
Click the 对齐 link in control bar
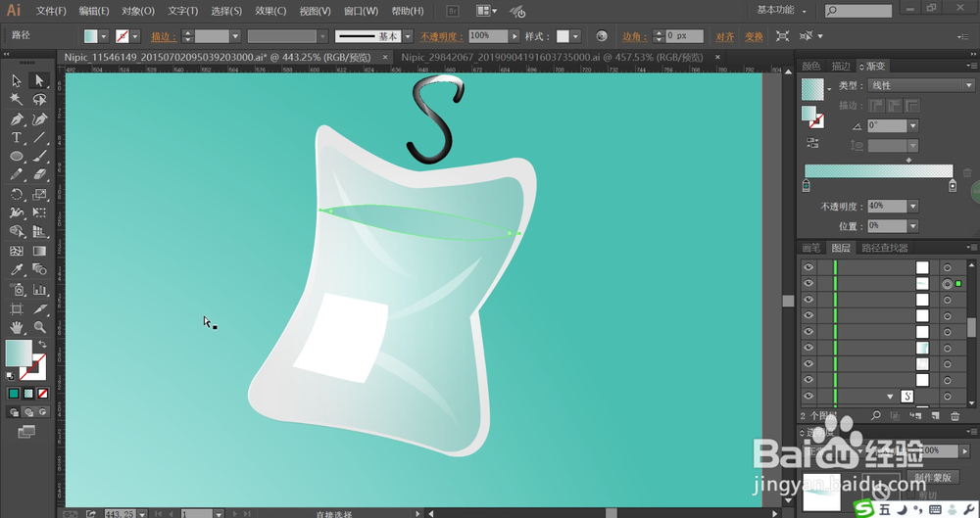click(725, 37)
